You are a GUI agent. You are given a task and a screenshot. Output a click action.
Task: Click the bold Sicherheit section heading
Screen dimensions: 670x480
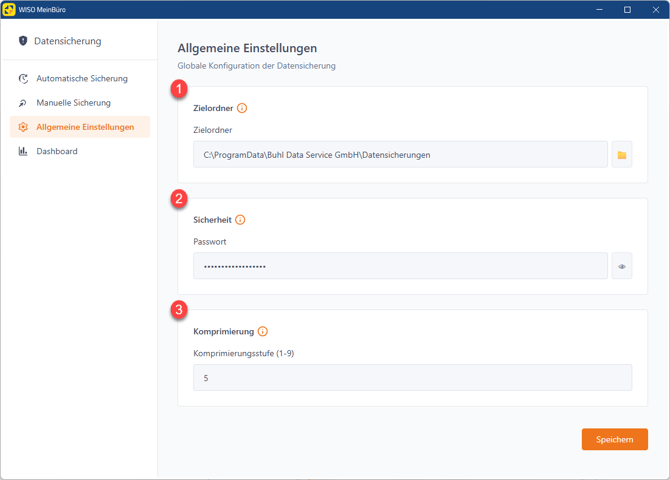point(212,220)
